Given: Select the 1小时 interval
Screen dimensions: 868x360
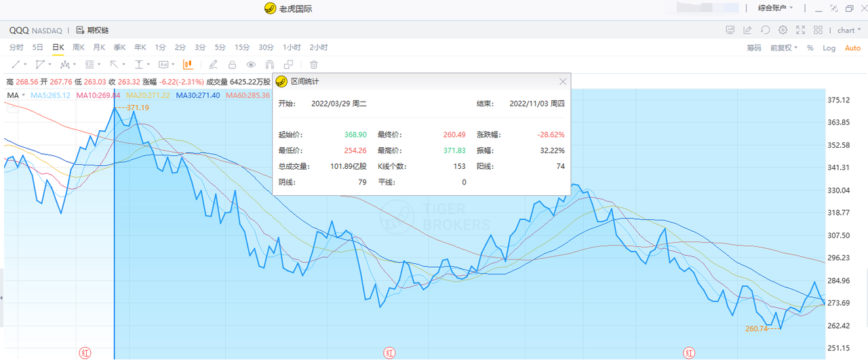Looking at the screenshot, I should pos(292,47).
